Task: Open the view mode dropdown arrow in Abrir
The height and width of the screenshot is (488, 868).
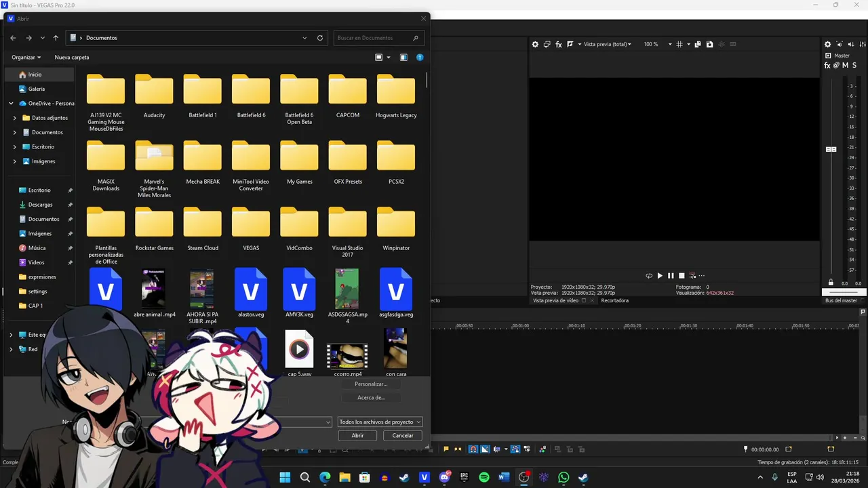Action: pos(389,58)
